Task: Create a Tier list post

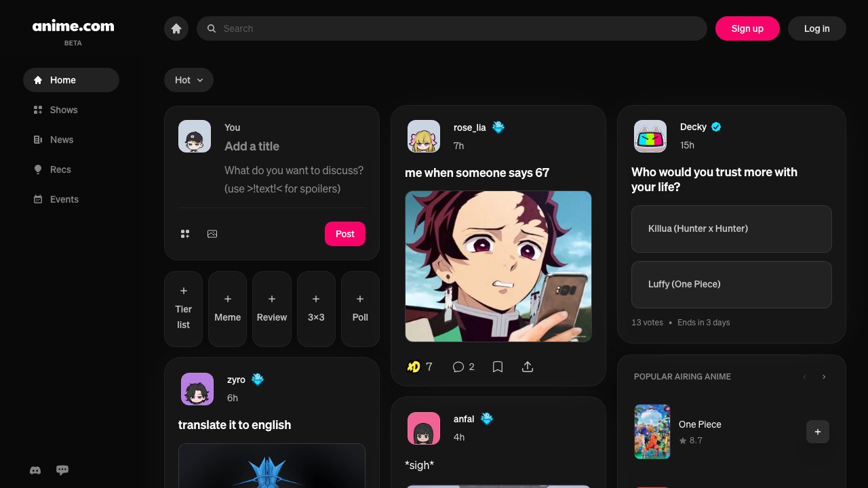Action: pyautogui.click(x=184, y=309)
